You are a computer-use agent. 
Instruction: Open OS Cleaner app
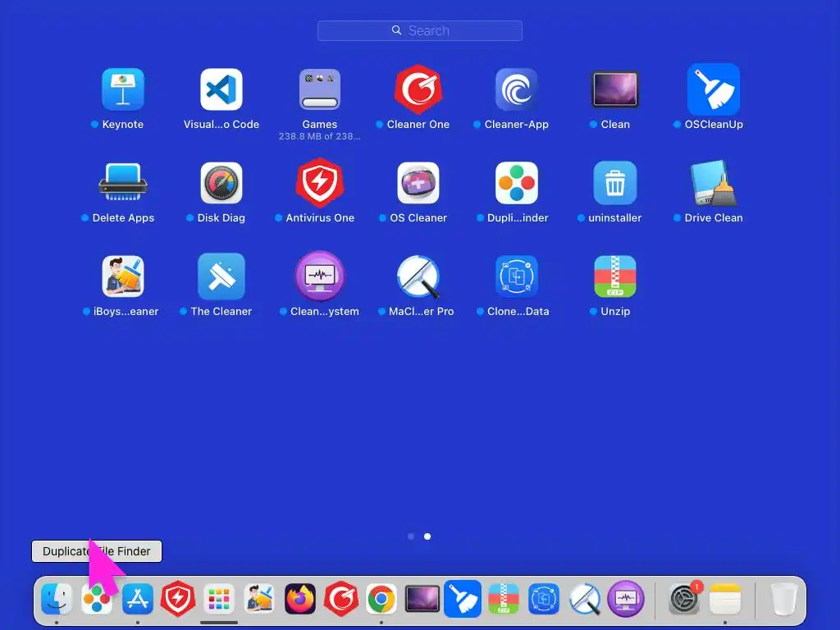(418, 183)
